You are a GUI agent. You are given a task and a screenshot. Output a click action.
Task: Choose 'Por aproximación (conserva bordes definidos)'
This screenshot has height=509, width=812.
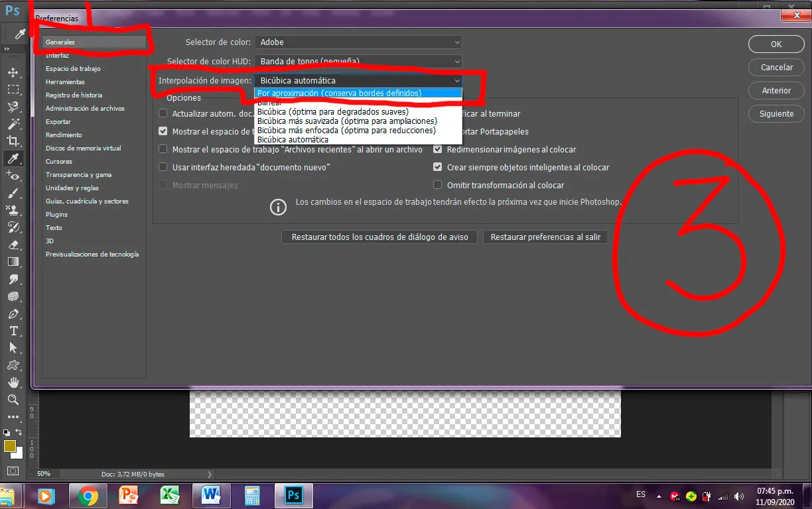[358, 93]
